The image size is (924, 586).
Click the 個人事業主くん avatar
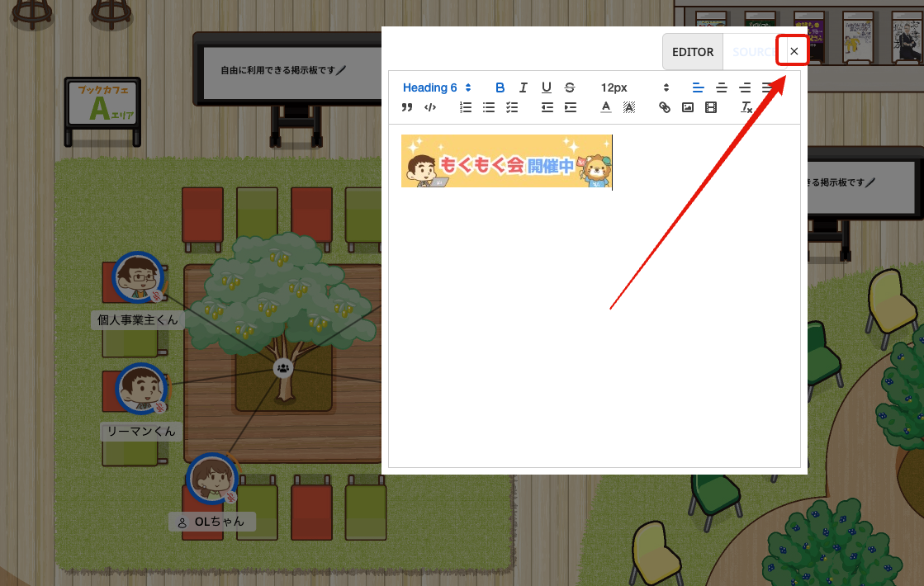(139, 276)
